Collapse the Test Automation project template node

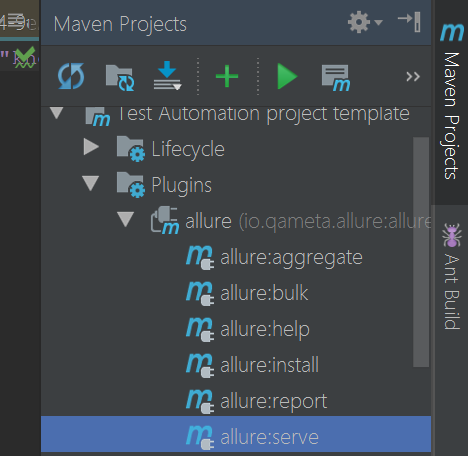coord(56,113)
